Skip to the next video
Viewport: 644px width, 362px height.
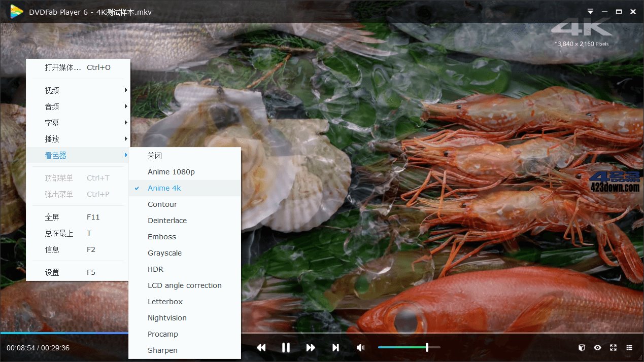point(335,347)
